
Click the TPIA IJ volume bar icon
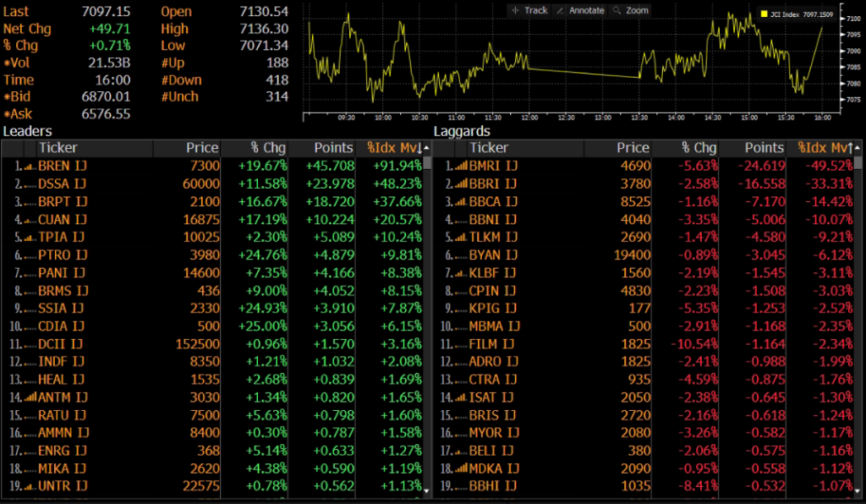tap(30, 238)
